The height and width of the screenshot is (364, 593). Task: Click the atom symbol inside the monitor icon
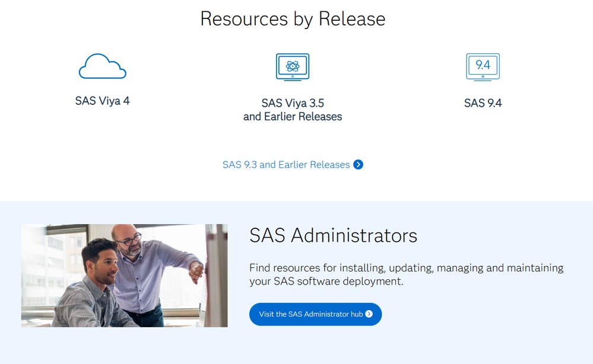click(293, 66)
